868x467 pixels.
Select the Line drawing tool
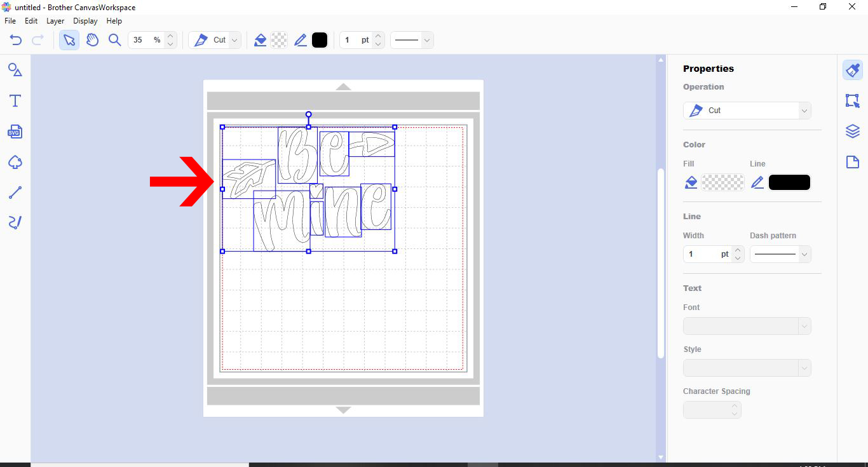point(14,193)
